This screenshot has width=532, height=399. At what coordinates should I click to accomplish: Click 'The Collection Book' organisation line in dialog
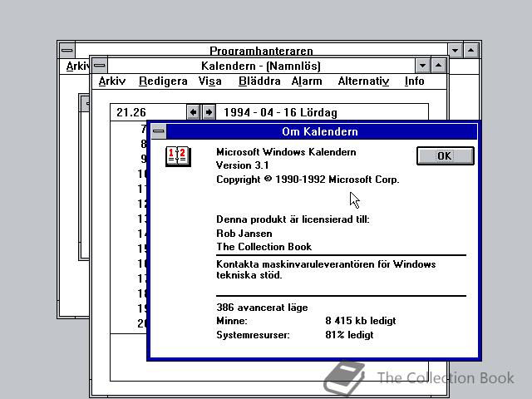coord(264,247)
